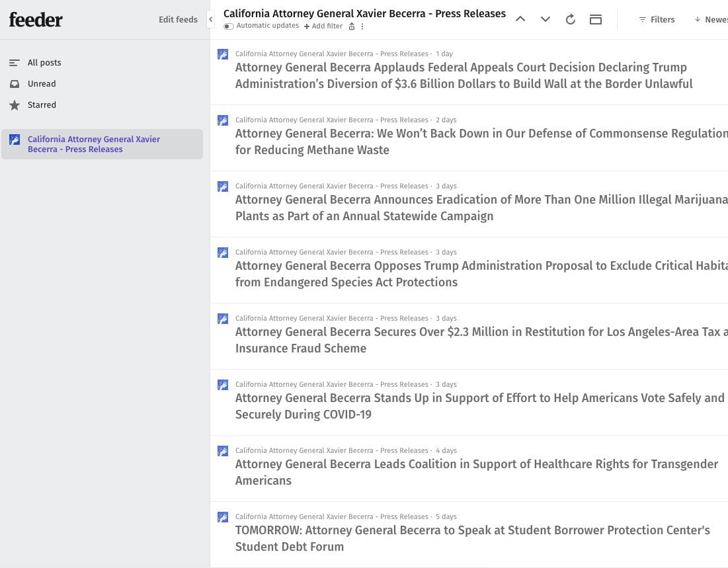Refresh the feed with the reload icon

(x=571, y=19)
